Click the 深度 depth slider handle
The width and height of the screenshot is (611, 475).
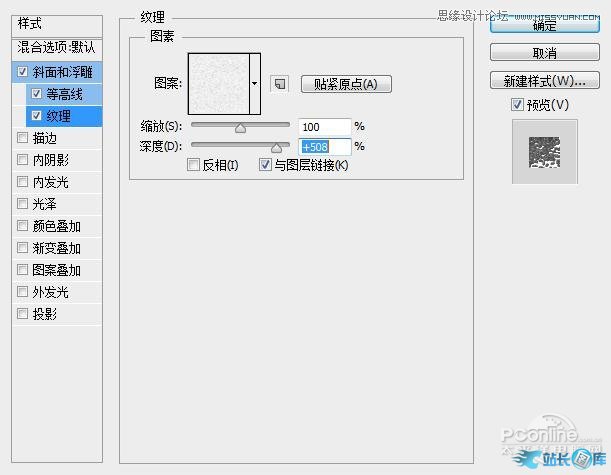[x=275, y=146]
